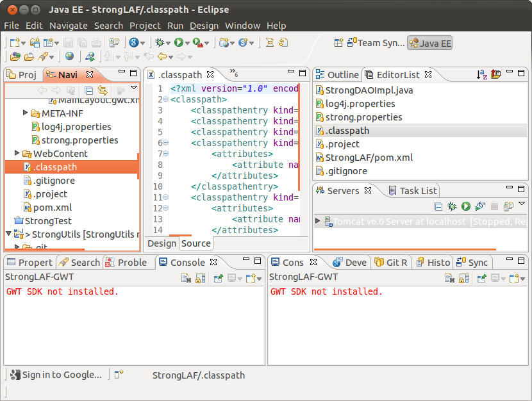Viewport: 532px width, 401px height.
Task: Start server in debug mode in Servers view
Action: (452, 206)
